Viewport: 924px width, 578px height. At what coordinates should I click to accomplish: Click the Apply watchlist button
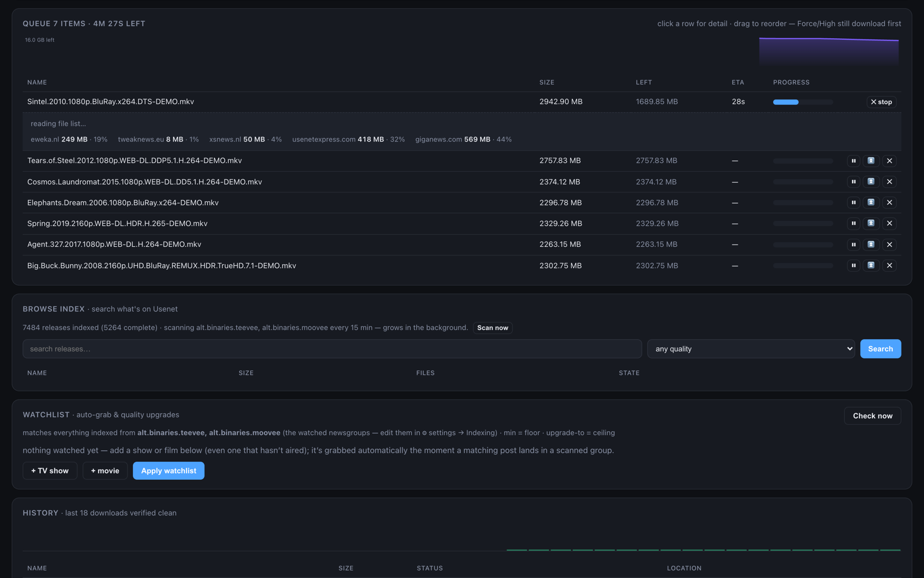[169, 470]
